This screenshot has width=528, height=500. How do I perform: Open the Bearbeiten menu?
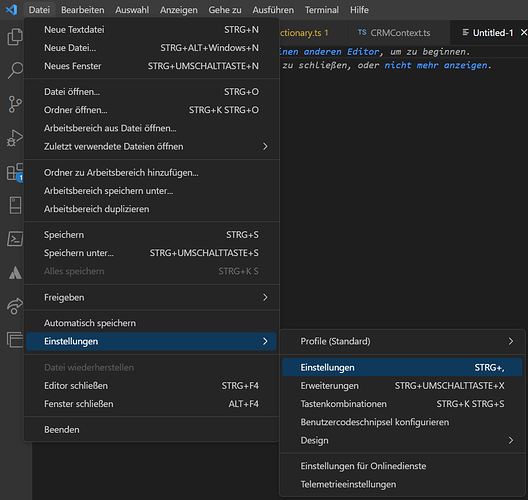pyautogui.click(x=82, y=10)
